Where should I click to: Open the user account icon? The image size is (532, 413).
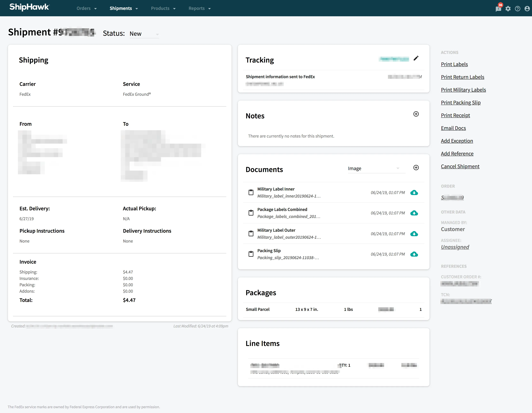point(527,9)
